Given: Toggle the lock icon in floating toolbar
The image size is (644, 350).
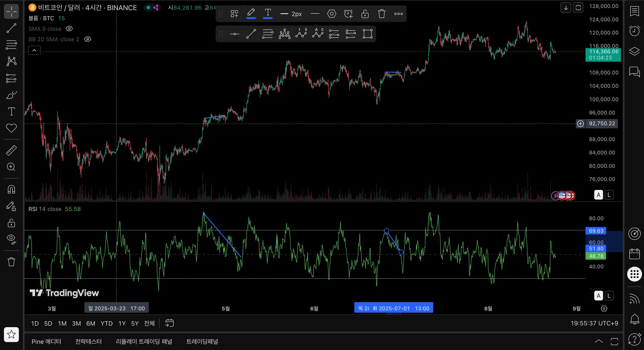Looking at the screenshot, I should (365, 14).
